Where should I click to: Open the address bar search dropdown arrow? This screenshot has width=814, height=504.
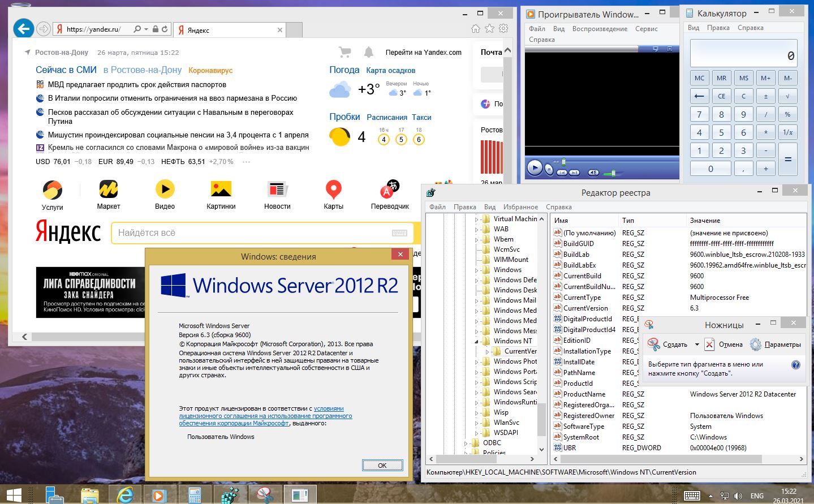coord(146,29)
